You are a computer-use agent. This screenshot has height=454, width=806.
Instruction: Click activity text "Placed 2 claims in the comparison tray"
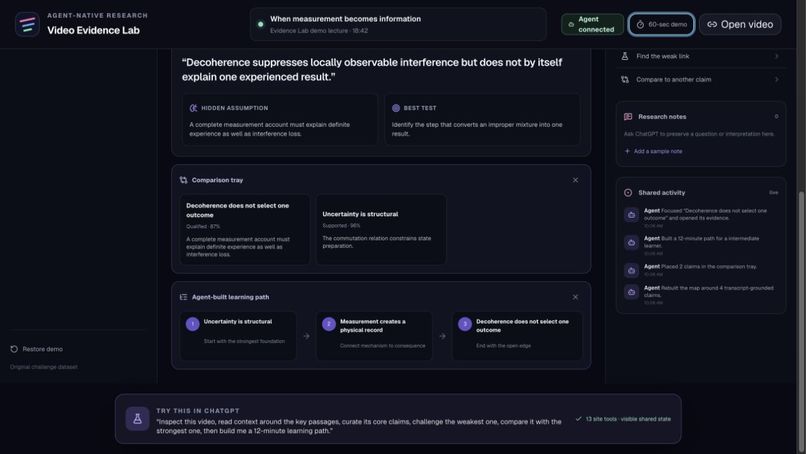point(700,266)
